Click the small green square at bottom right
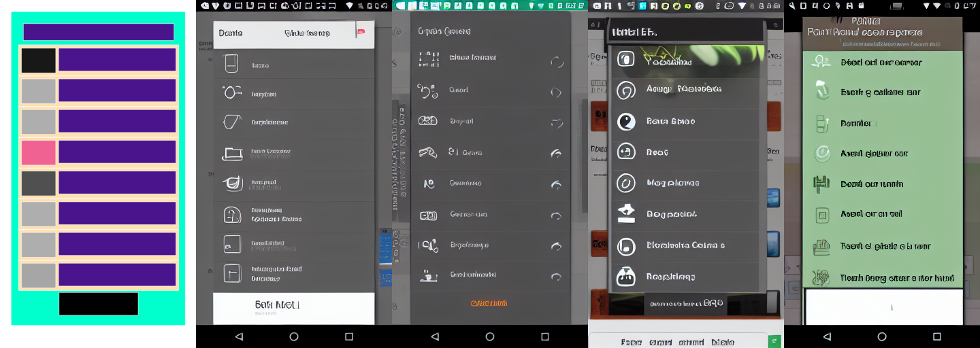The width and height of the screenshot is (980, 348). [x=774, y=342]
